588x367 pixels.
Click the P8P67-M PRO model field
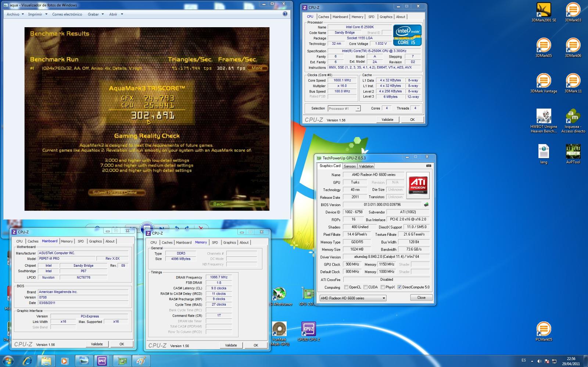click(67, 259)
